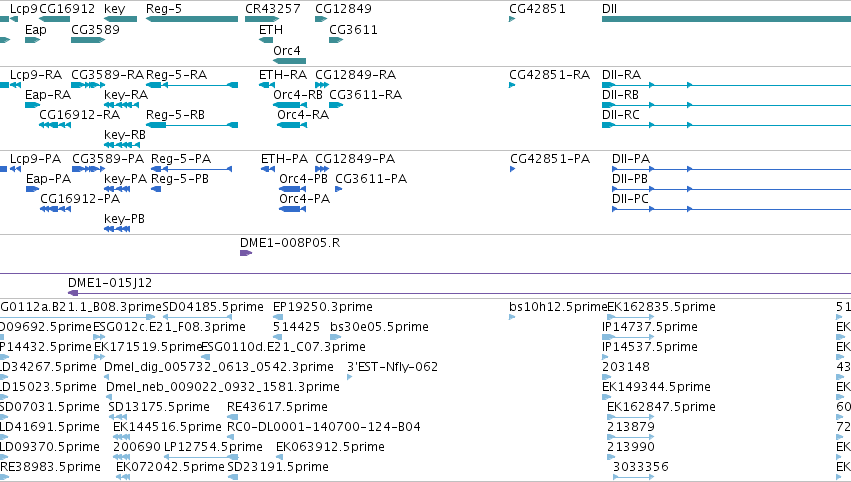This screenshot has height=482, width=851.
Task: Click the Dll-RB transcript label
Action: (620, 94)
